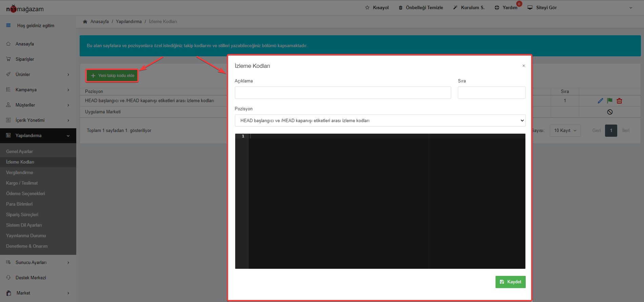Click the Kampanya list icon
Viewport: 644px width, 302px height.
tap(8, 90)
